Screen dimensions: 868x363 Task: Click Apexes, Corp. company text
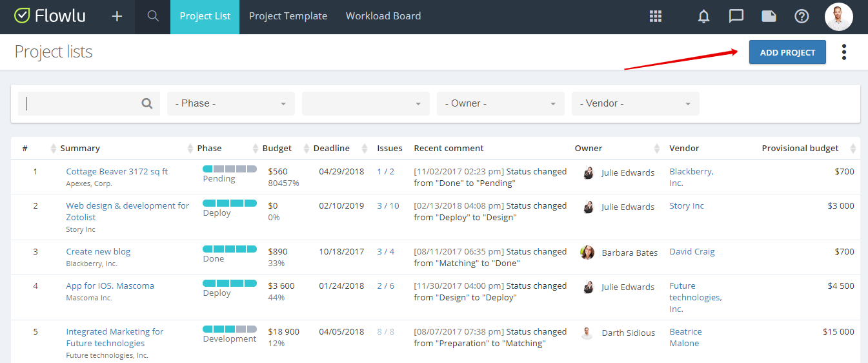(x=89, y=184)
